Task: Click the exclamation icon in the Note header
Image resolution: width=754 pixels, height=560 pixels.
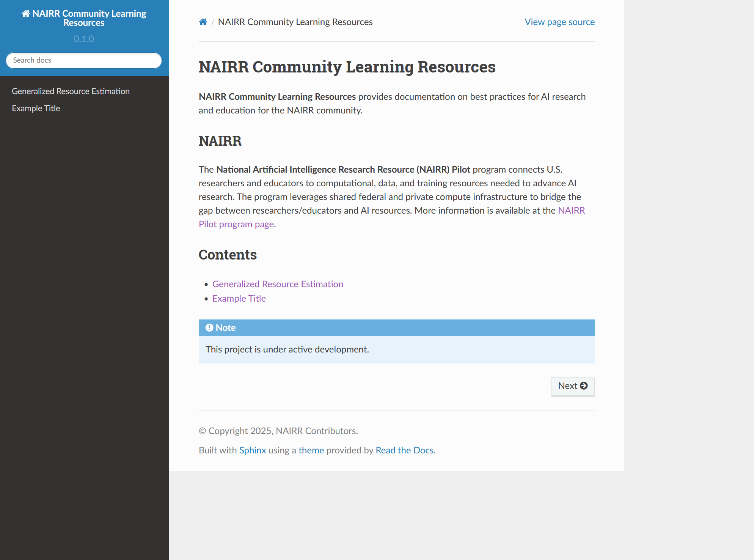Action: click(209, 328)
